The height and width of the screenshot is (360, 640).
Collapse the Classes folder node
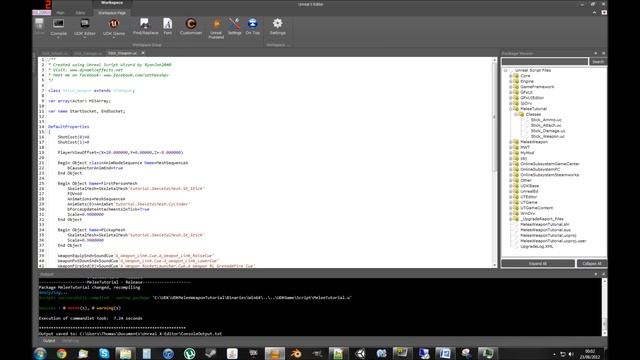click(516, 114)
